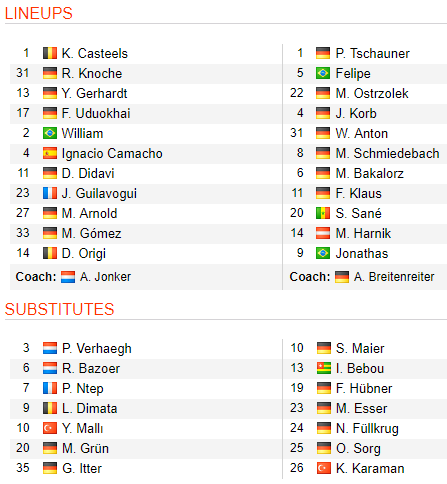447x484 pixels.
Task: Open player Jonathas profile
Action: coord(362,253)
